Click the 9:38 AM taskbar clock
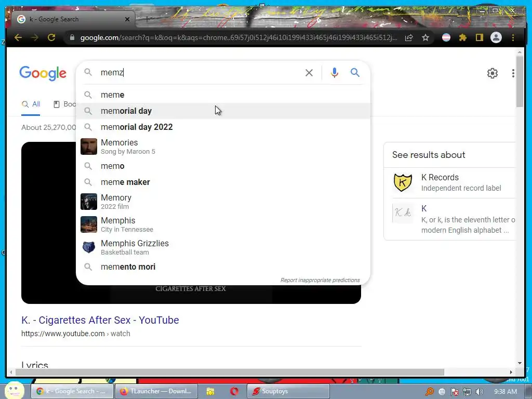 tap(506, 392)
